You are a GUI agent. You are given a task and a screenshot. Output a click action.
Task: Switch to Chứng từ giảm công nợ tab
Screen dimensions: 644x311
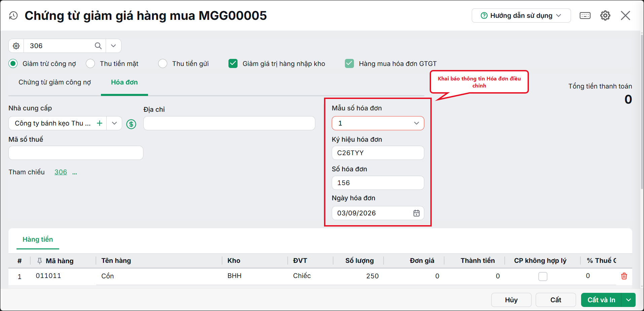click(x=55, y=82)
